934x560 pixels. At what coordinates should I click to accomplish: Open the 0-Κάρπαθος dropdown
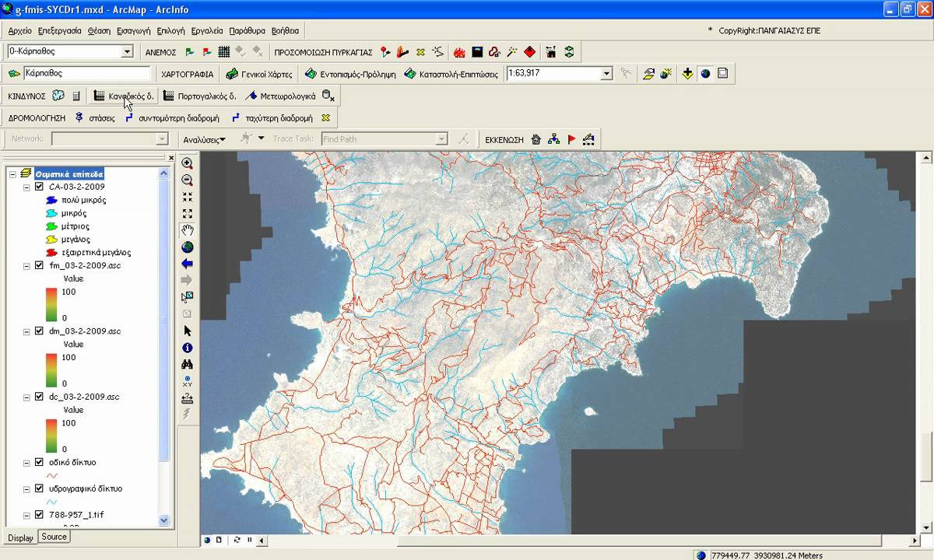(x=127, y=51)
